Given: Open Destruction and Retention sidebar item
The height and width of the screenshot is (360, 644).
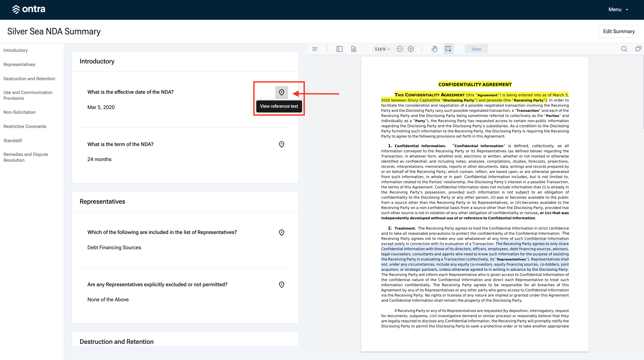Looking at the screenshot, I should [29, 79].
